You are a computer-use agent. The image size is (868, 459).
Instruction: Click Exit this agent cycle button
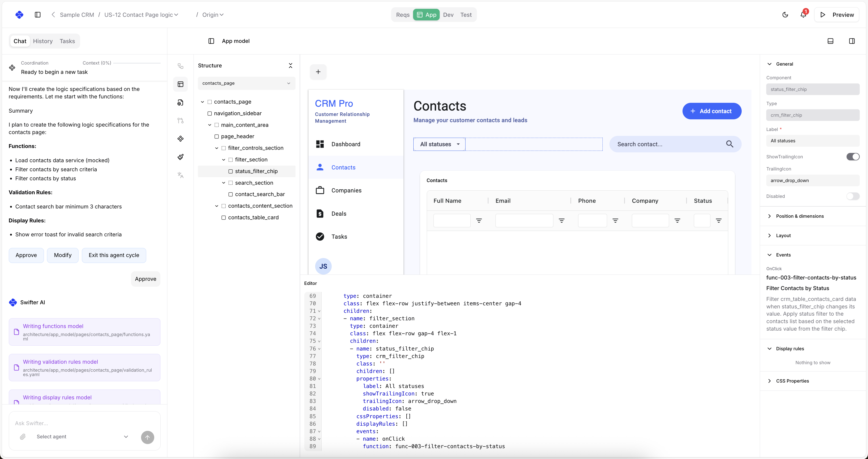114,255
